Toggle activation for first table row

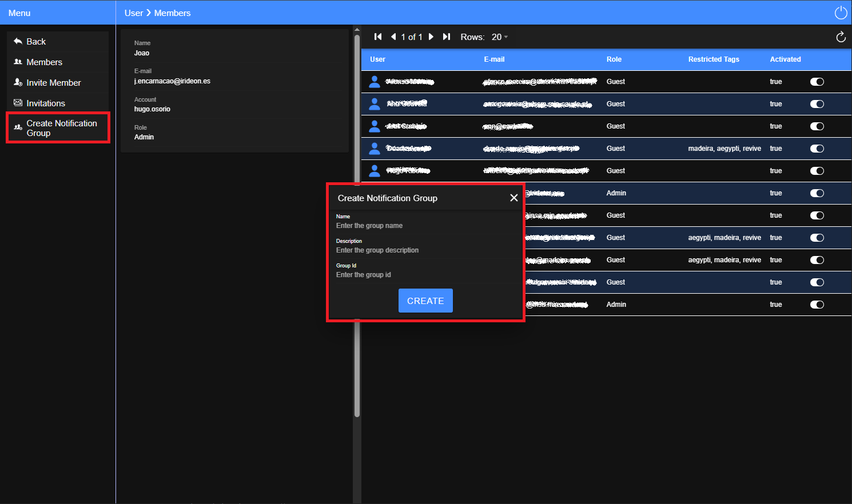coord(817,82)
